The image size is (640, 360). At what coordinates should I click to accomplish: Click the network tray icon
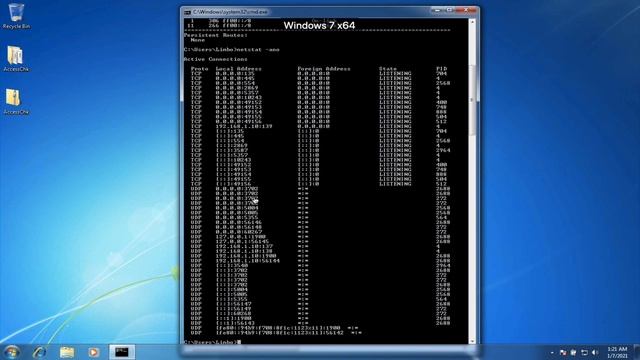[x=584, y=352]
